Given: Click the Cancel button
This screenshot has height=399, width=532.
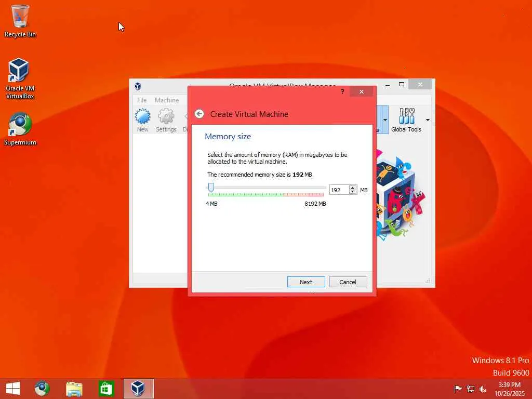Looking at the screenshot, I should (348, 282).
